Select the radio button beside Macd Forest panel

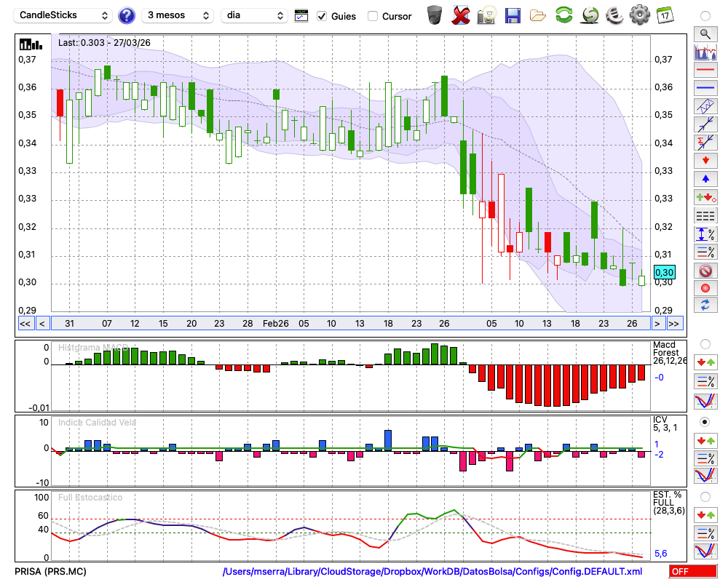point(705,343)
